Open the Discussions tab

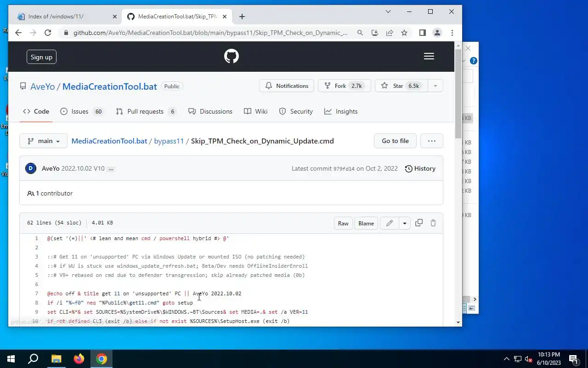point(210,111)
